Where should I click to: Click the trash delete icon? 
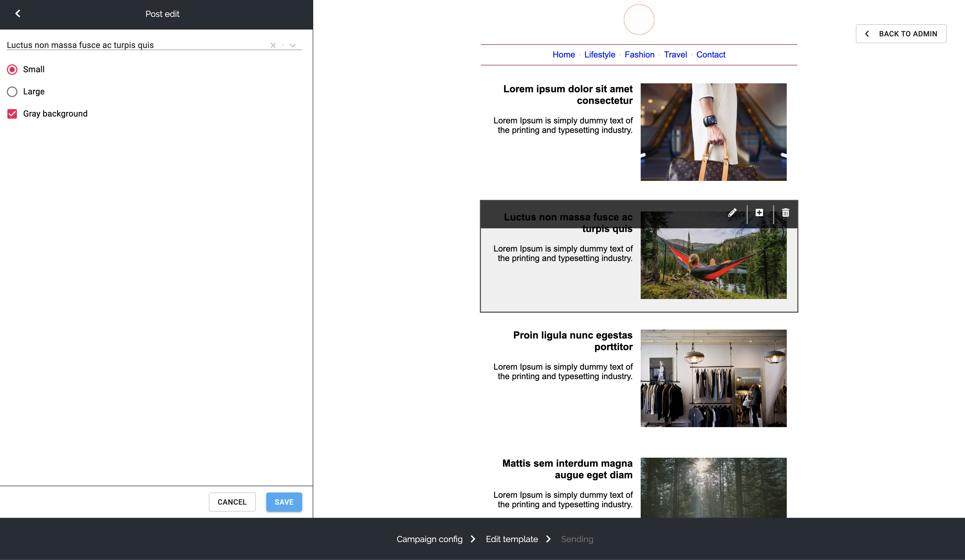pos(785,213)
